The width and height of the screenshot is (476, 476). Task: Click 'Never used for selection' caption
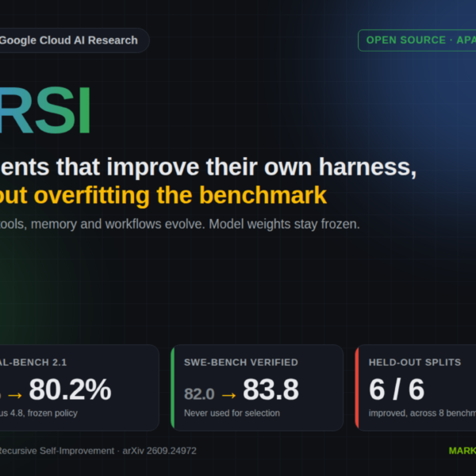coord(232,413)
